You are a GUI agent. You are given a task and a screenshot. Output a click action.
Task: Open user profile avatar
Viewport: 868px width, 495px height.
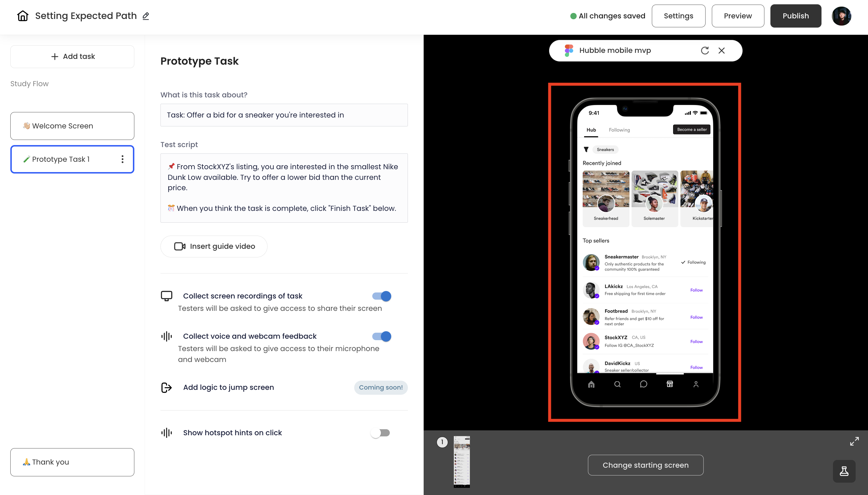tap(841, 16)
